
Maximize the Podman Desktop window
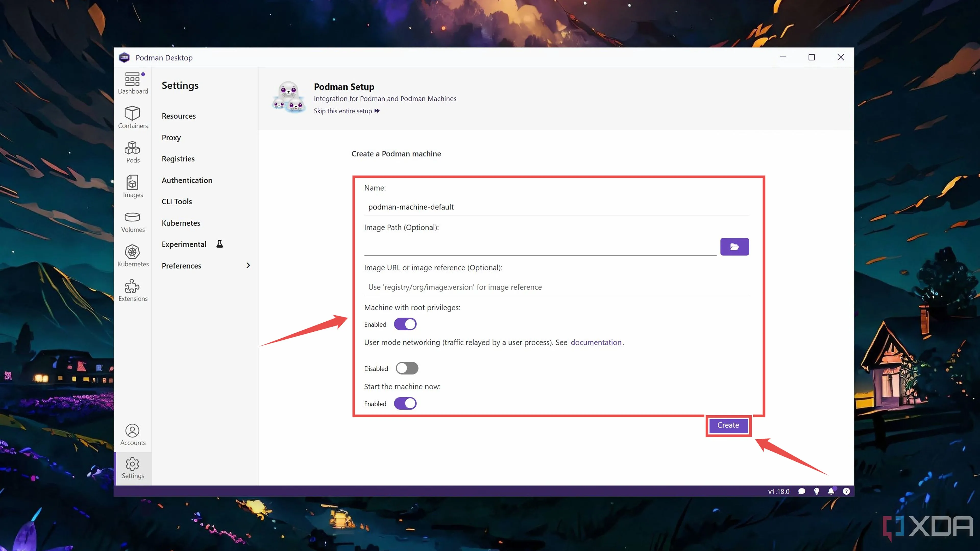point(812,57)
